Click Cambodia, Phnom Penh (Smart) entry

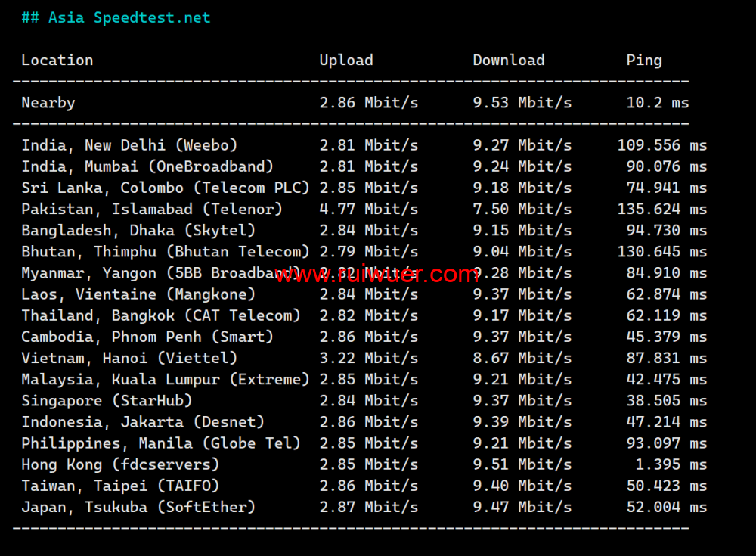click(147, 337)
